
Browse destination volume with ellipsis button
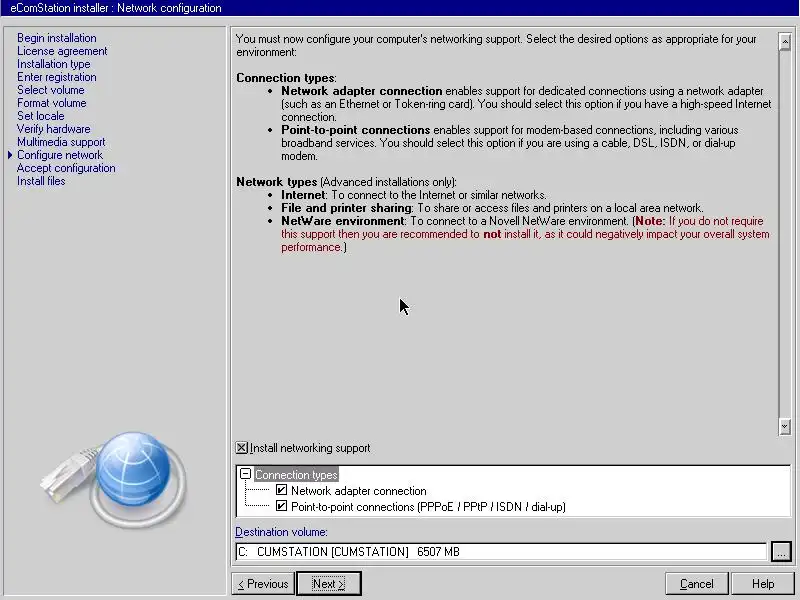pos(781,552)
